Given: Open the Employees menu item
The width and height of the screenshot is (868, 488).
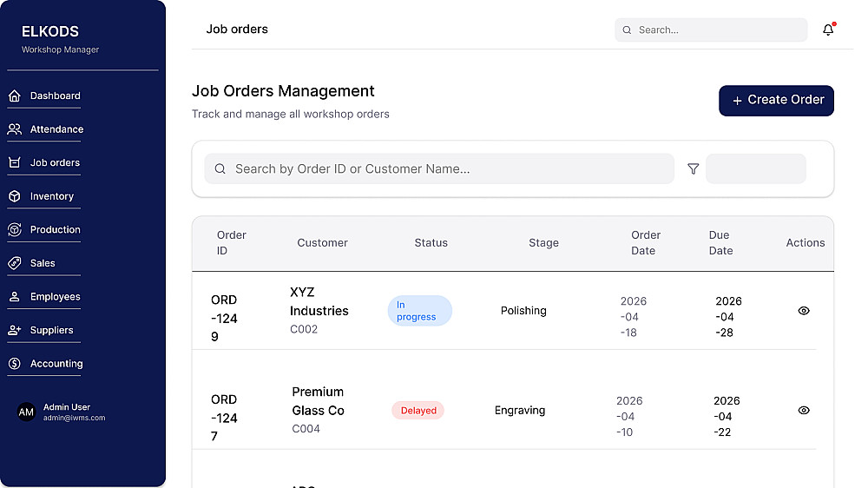Looking at the screenshot, I should [x=55, y=297].
